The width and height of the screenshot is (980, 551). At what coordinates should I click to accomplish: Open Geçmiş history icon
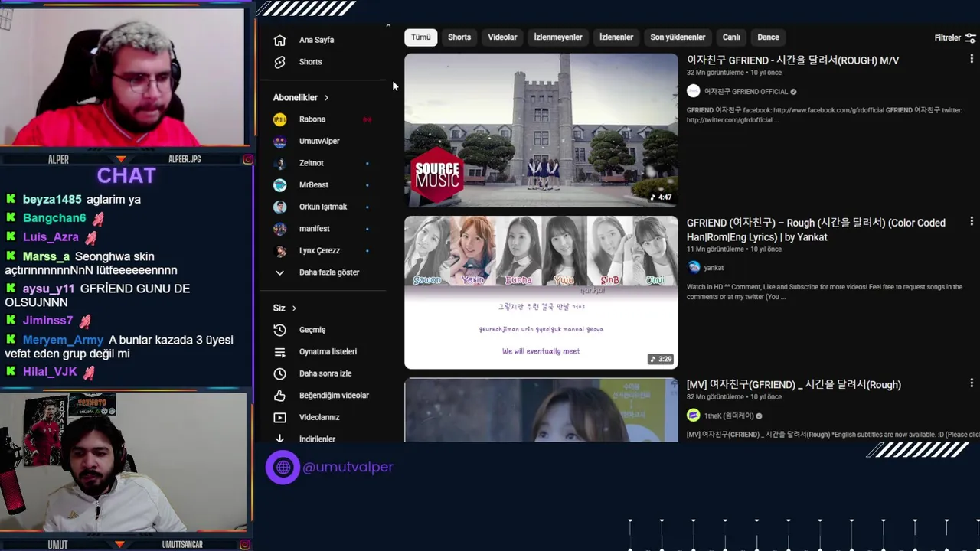[280, 330]
